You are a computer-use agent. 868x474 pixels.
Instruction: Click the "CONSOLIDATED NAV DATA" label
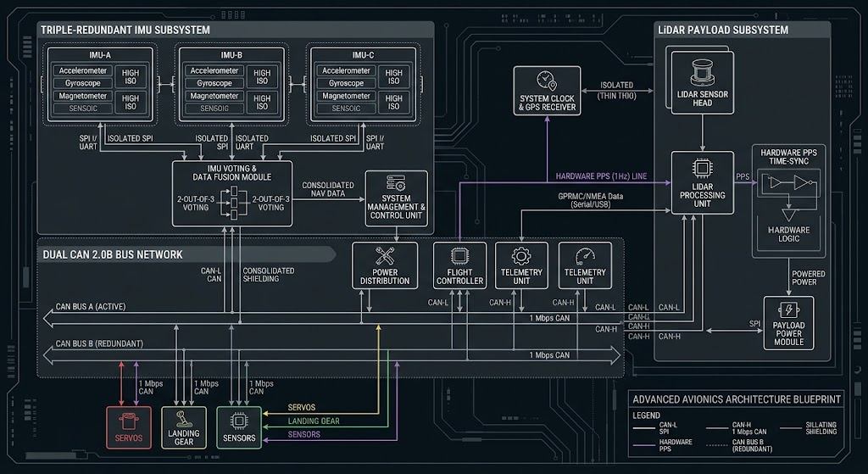point(328,189)
